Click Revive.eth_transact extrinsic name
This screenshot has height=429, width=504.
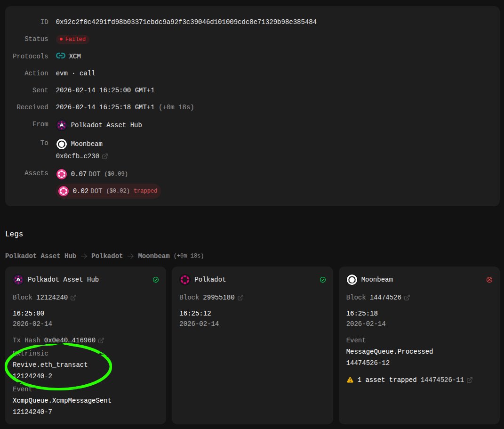tap(50, 364)
